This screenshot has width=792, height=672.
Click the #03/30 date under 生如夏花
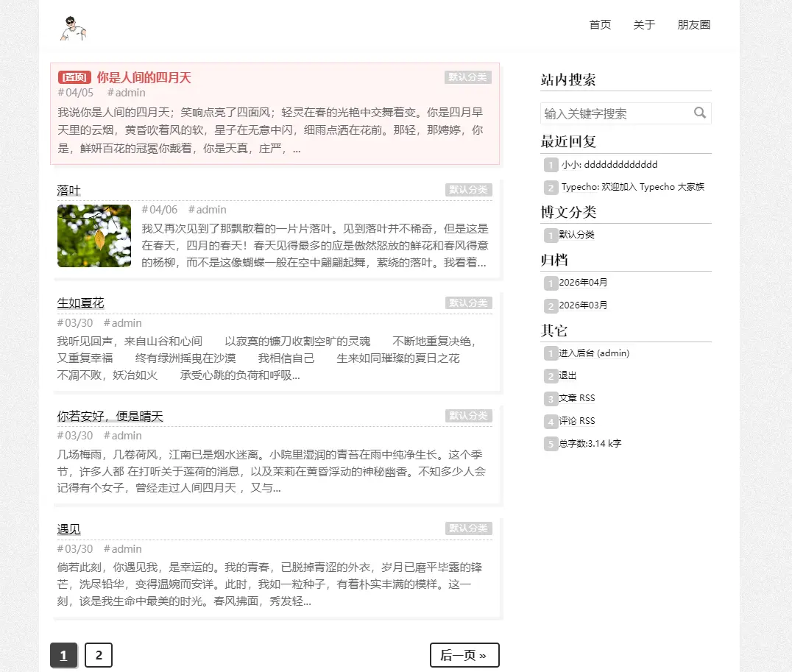75,323
